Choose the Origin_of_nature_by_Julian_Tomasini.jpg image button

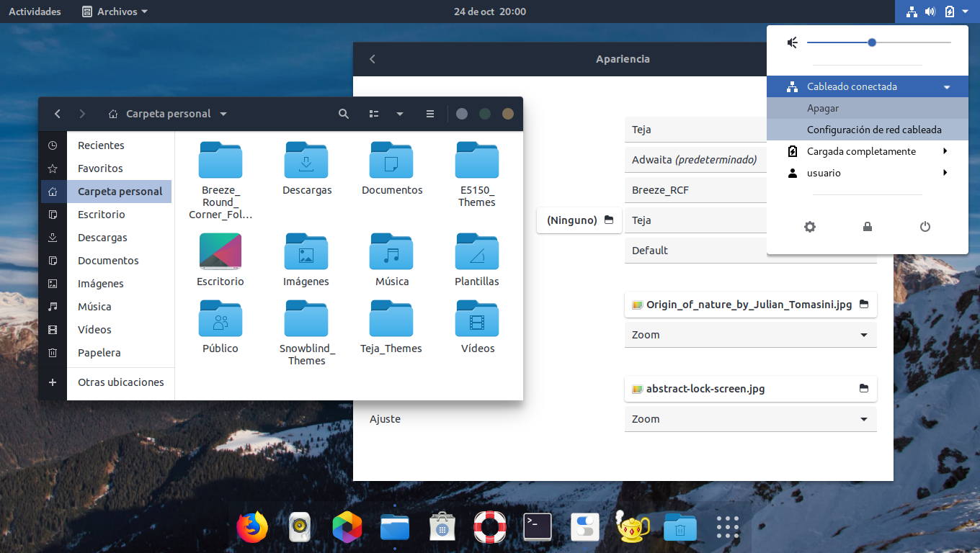pyautogui.click(x=750, y=305)
